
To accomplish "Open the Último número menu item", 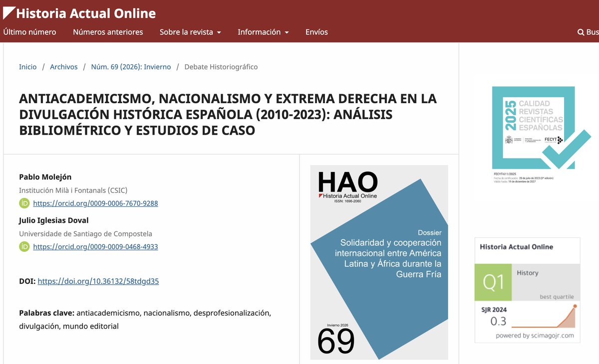I will coord(29,32).
